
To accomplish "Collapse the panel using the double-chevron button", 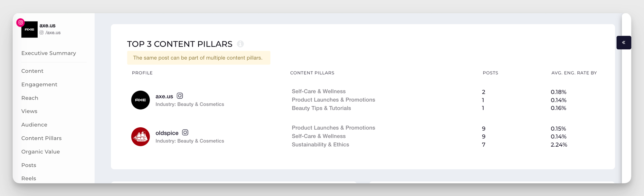I will (x=624, y=42).
